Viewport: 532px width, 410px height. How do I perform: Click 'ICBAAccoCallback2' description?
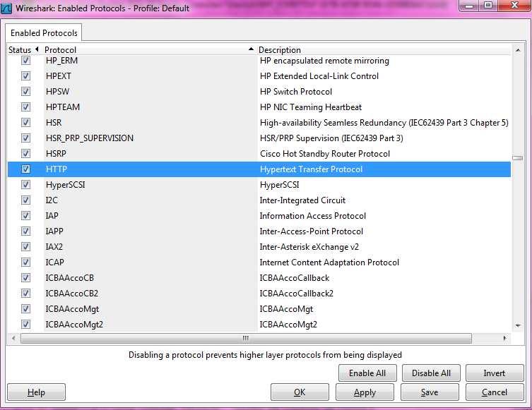(297, 293)
